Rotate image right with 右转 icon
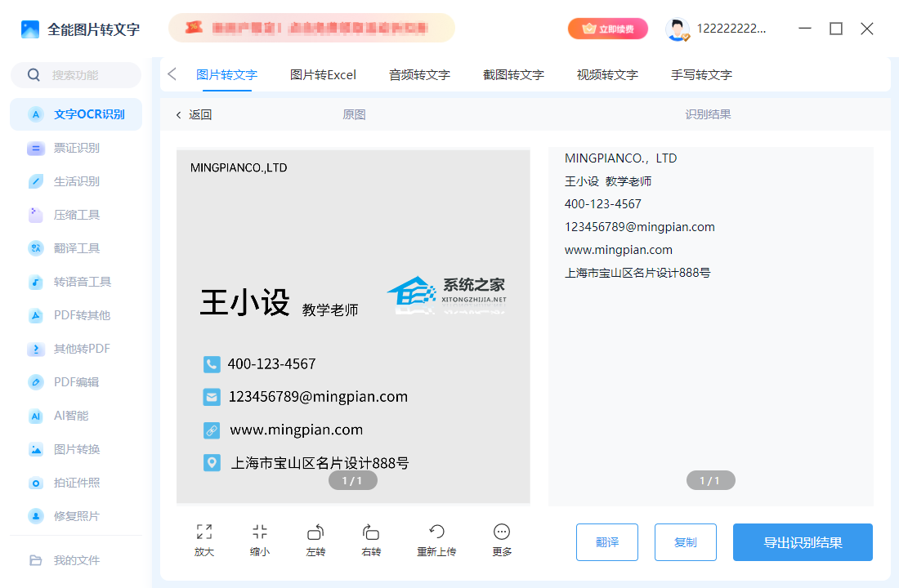This screenshot has height=588, width=899. pyautogui.click(x=371, y=532)
